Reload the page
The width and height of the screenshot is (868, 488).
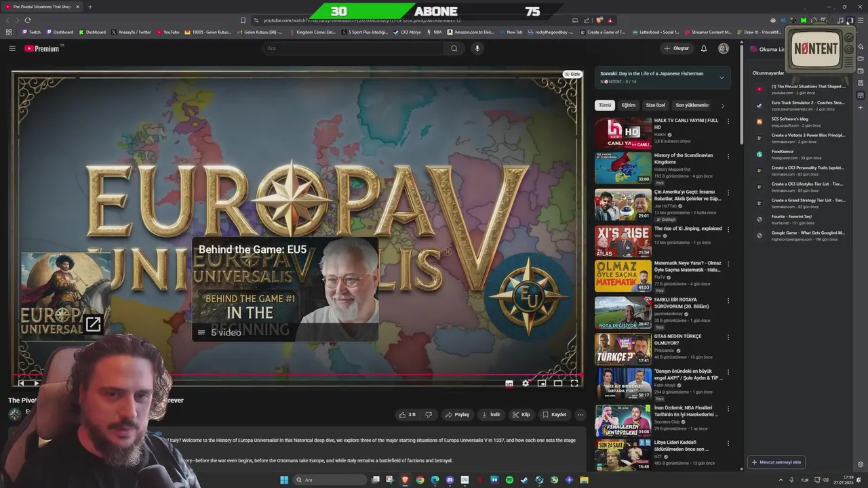pos(27,20)
